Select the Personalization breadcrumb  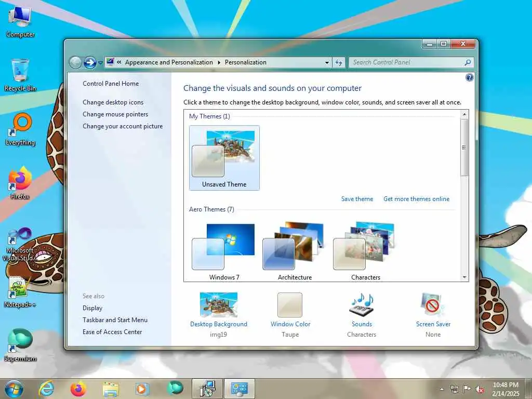tap(246, 62)
